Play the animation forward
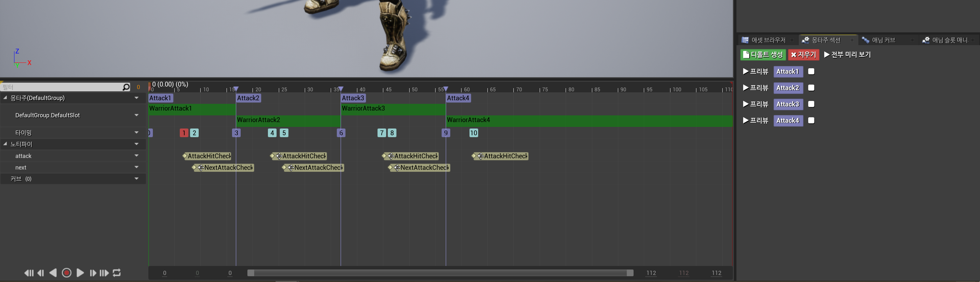 pyautogui.click(x=80, y=273)
